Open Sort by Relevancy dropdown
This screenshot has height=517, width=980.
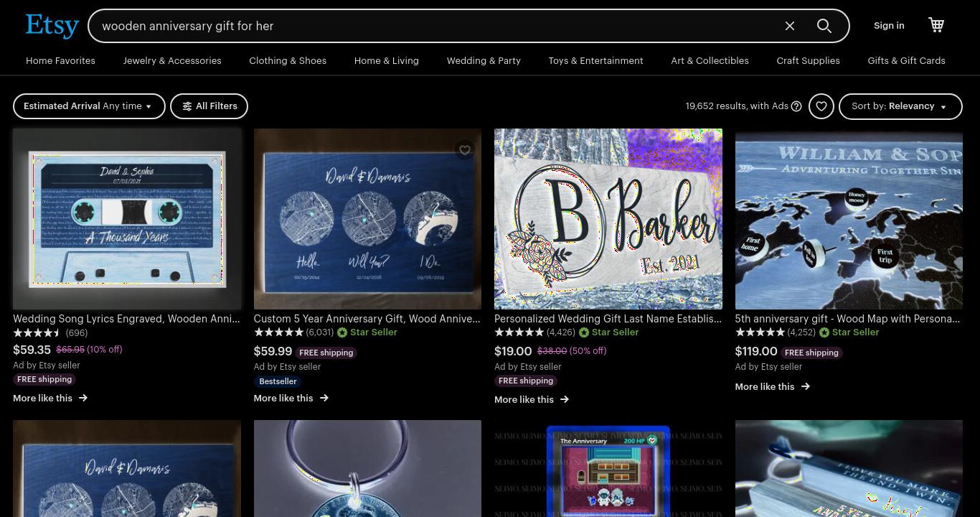900,106
